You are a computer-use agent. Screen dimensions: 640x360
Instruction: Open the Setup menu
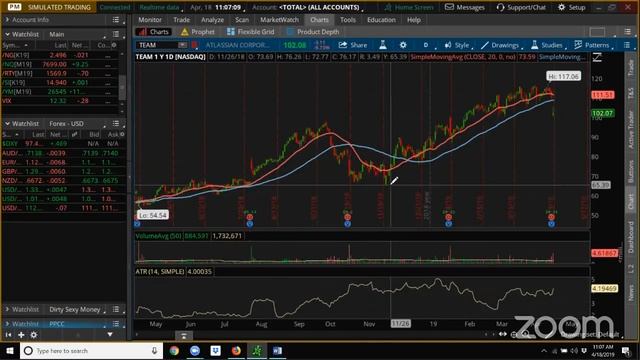[x=571, y=7]
